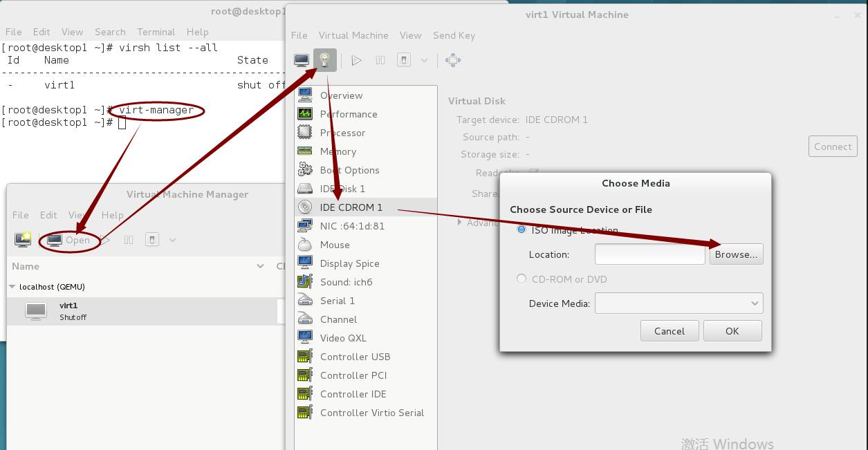The width and height of the screenshot is (868, 450).
Task: Open File menu in Virtual Machine Manager
Action: click(21, 215)
